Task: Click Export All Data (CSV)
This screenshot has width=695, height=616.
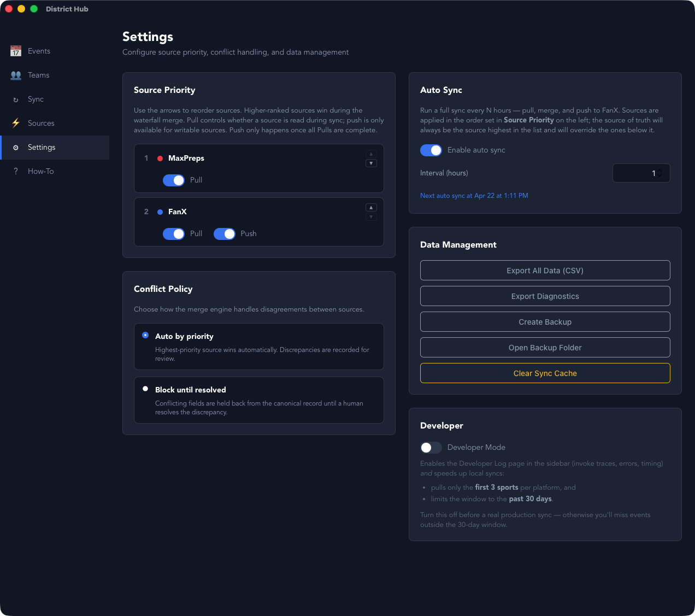Action: click(x=545, y=270)
